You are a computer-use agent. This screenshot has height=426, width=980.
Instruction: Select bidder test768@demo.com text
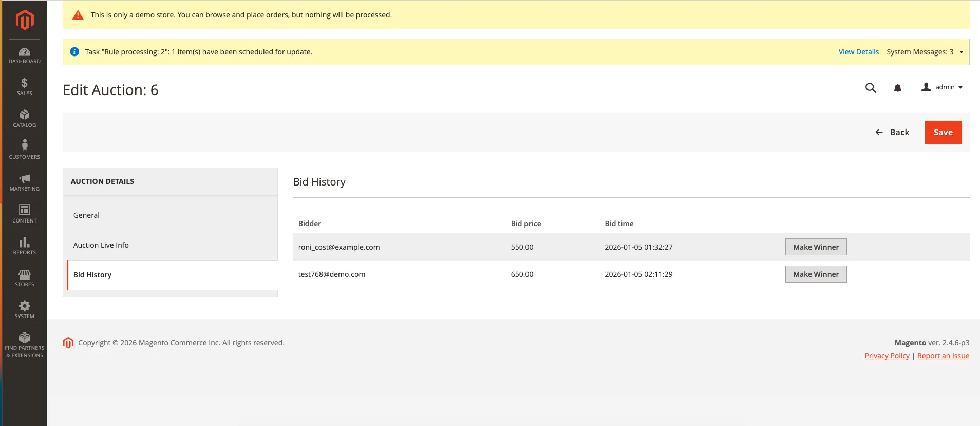(x=332, y=274)
